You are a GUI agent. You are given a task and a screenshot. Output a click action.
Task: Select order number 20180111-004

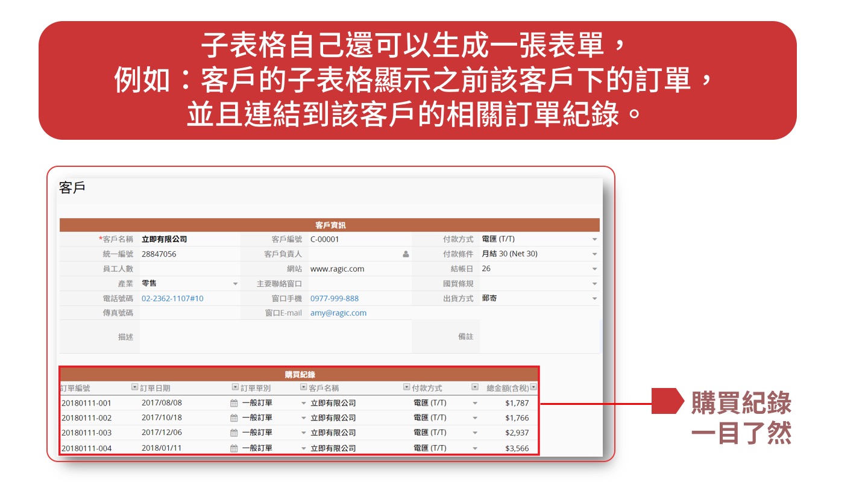tap(86, 448)
